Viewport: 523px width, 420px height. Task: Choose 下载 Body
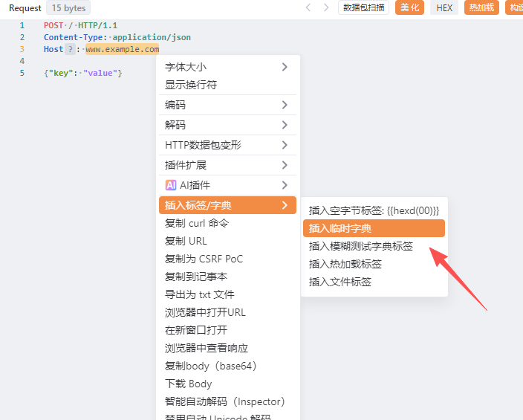pyautogui.click(x=228, y=384)
